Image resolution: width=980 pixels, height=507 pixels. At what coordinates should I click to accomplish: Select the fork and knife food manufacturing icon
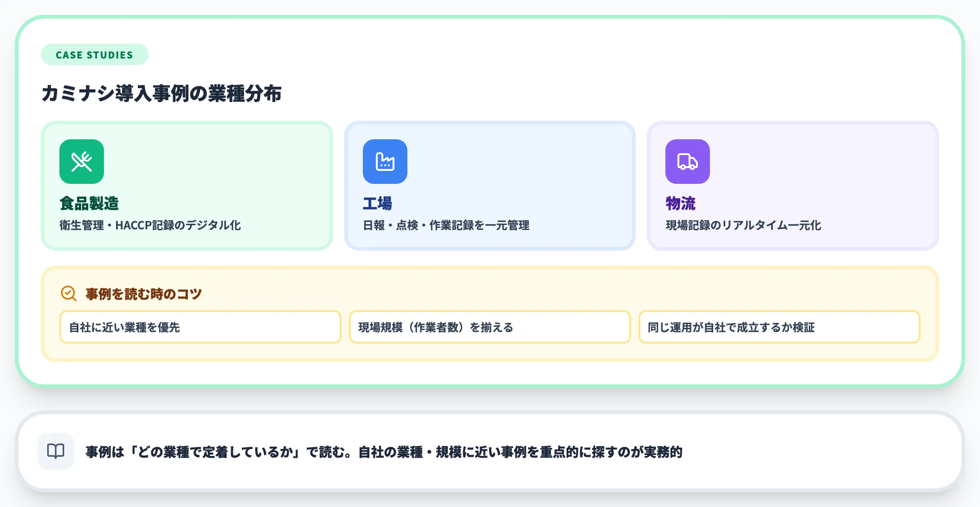pos(81,162)
